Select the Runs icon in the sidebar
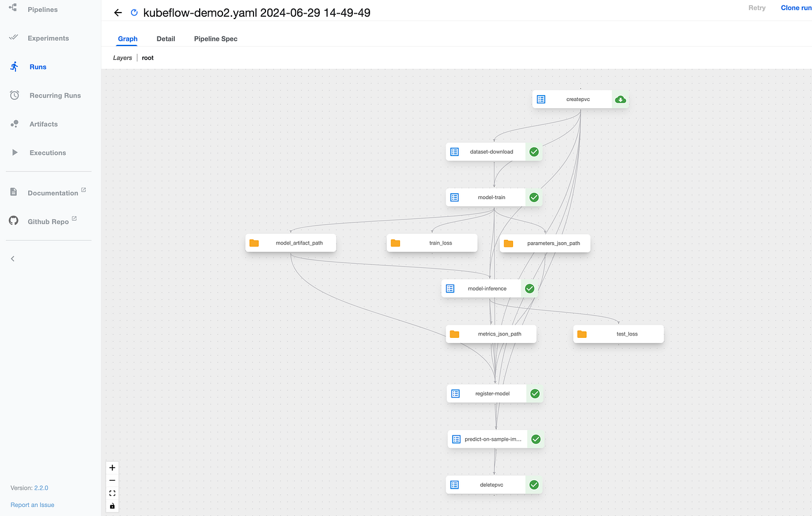812x516 pixels. (x=14, y=66)
